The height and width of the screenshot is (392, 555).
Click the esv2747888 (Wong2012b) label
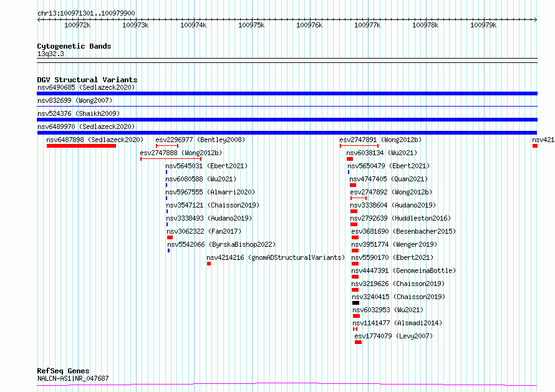pyautogui.click(x=181, y=153)
